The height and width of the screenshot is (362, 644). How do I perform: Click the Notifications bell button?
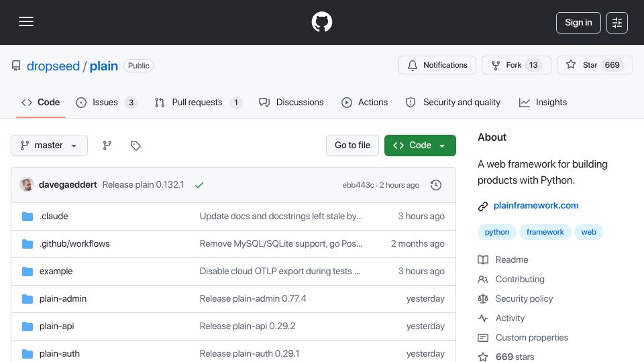[437, 65]
